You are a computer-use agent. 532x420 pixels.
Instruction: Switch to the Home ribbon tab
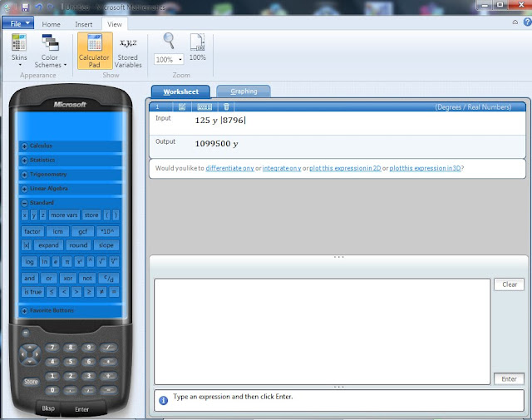pyautogui.click(x=52, y=24)
